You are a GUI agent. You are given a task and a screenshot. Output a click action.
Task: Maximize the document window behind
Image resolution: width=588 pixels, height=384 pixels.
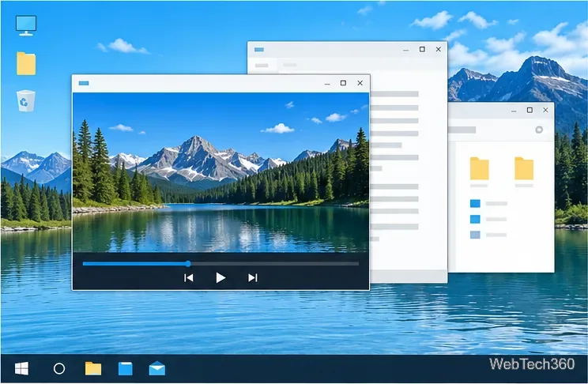coord(422,49)
